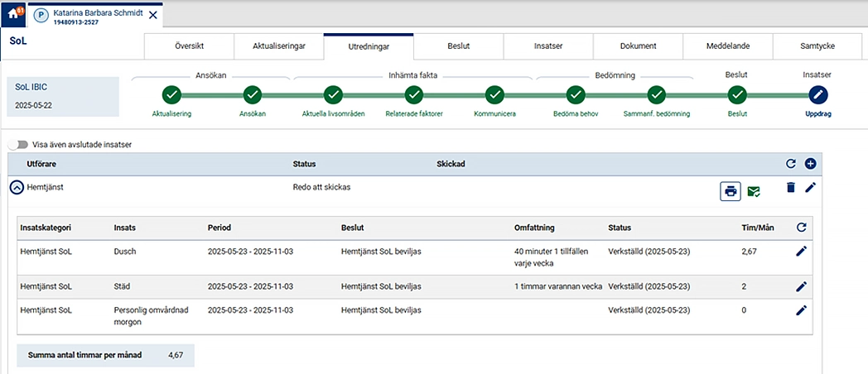The width and height of the screenshot is (868, 374).
Task: Click the Omfattning column header
Action: [534, 228]
